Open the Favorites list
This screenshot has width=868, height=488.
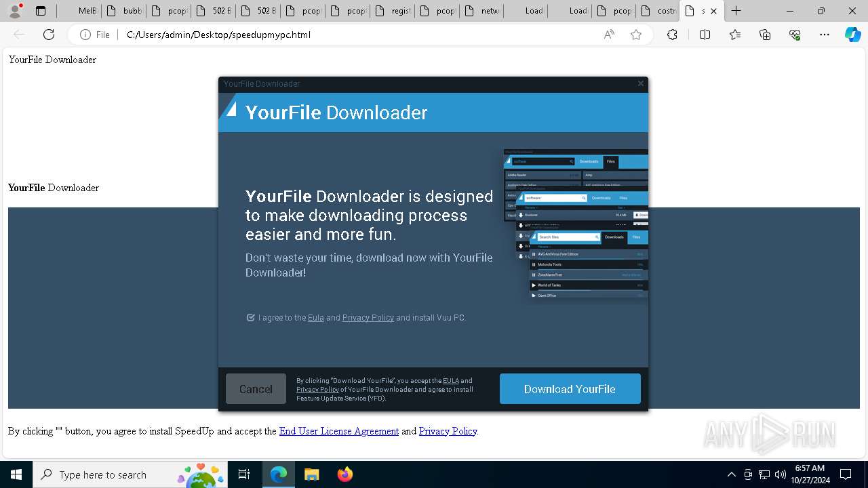[x=735, y=35]
